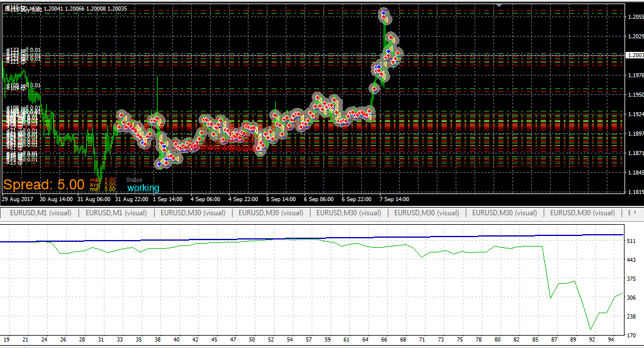Select the #109 sell 0.01 order label

tap(24, 86)
